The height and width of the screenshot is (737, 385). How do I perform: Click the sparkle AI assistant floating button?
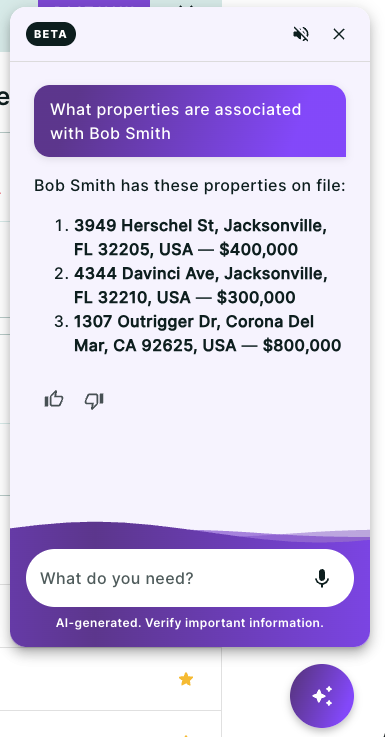(x=322, y=696)
